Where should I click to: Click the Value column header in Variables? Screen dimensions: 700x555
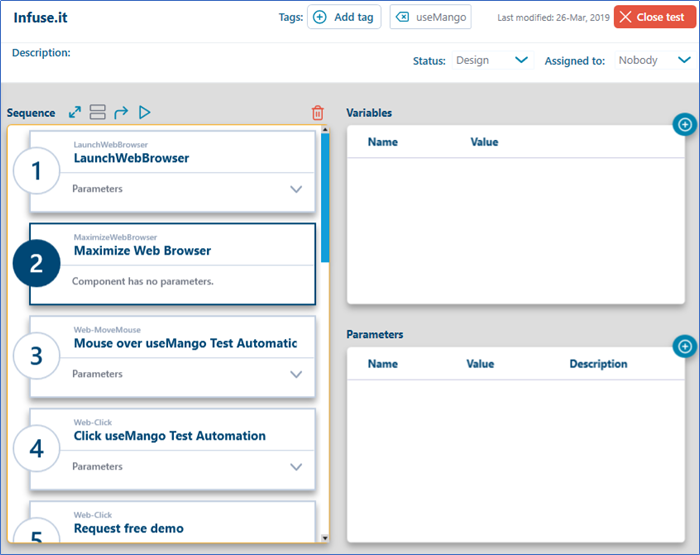(x=484, y=142)
